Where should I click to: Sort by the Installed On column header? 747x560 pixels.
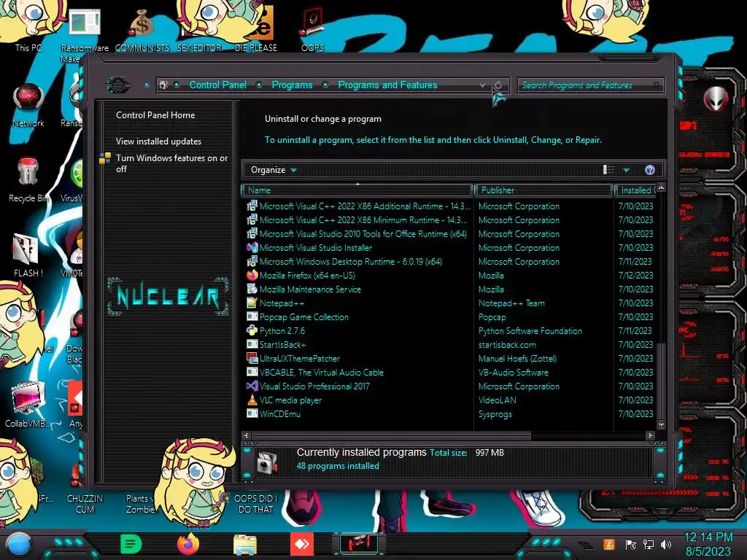point(636,190)
